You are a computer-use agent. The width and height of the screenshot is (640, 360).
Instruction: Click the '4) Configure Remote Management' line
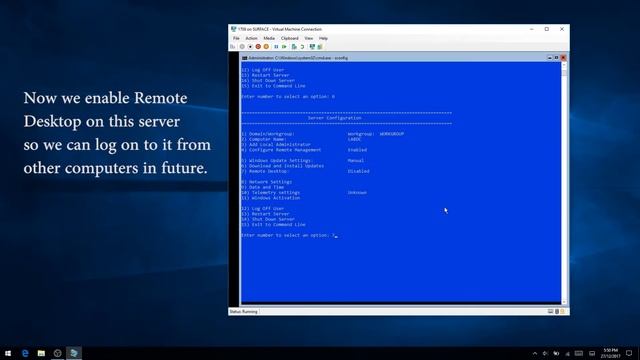coord(281,150)
